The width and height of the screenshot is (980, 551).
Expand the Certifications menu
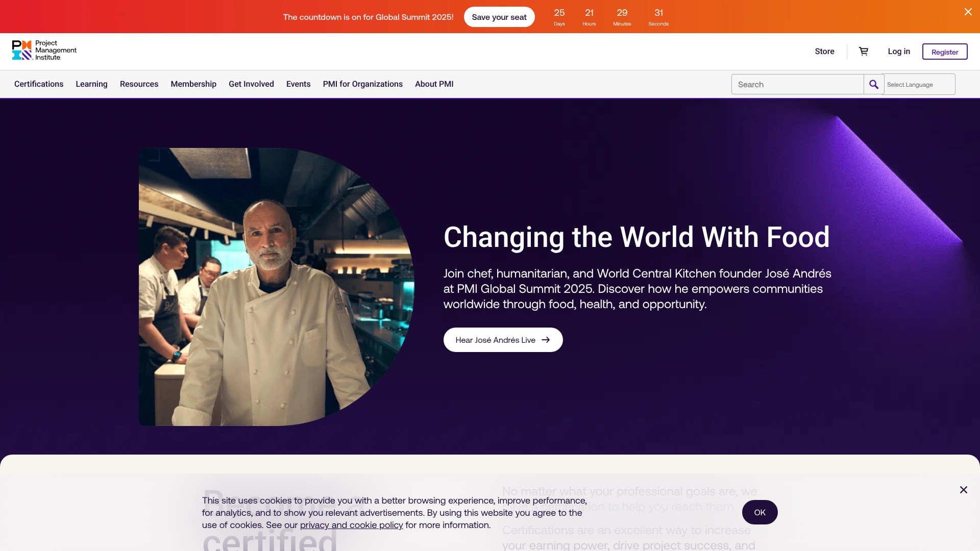point(39,84)
